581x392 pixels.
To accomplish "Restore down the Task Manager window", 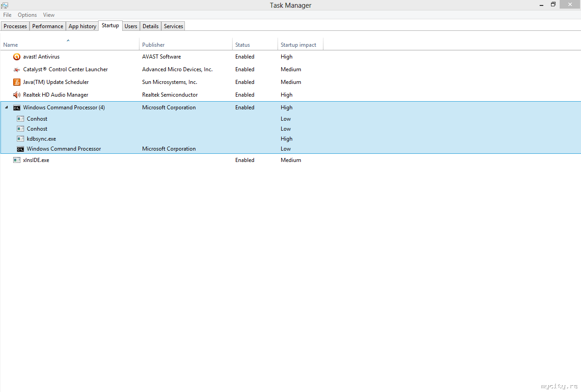I will click(553, 4).
